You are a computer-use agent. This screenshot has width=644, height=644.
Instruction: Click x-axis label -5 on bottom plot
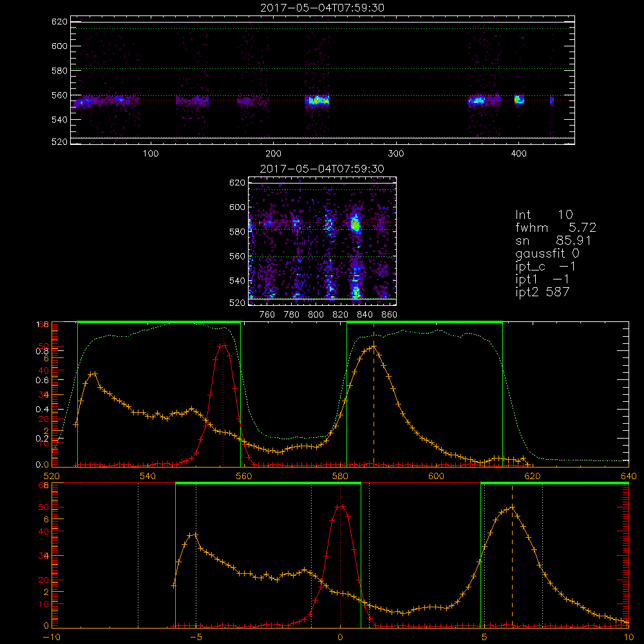[196, 637]
